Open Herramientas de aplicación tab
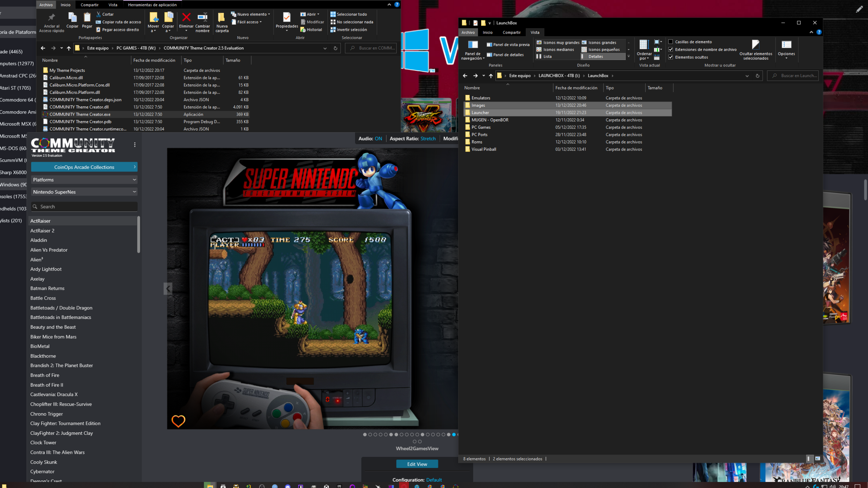The height and width of the screenshot is (488, 868). pos(152,5)
